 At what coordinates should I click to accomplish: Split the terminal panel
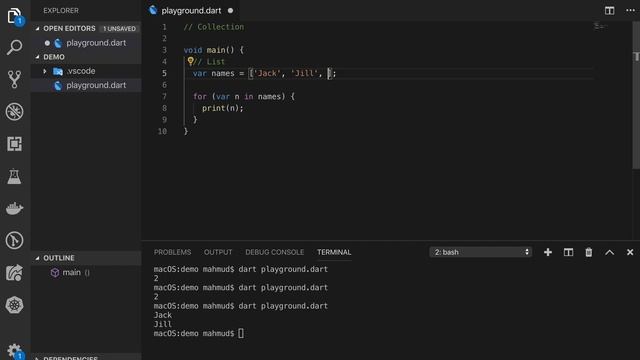(568, 252)
